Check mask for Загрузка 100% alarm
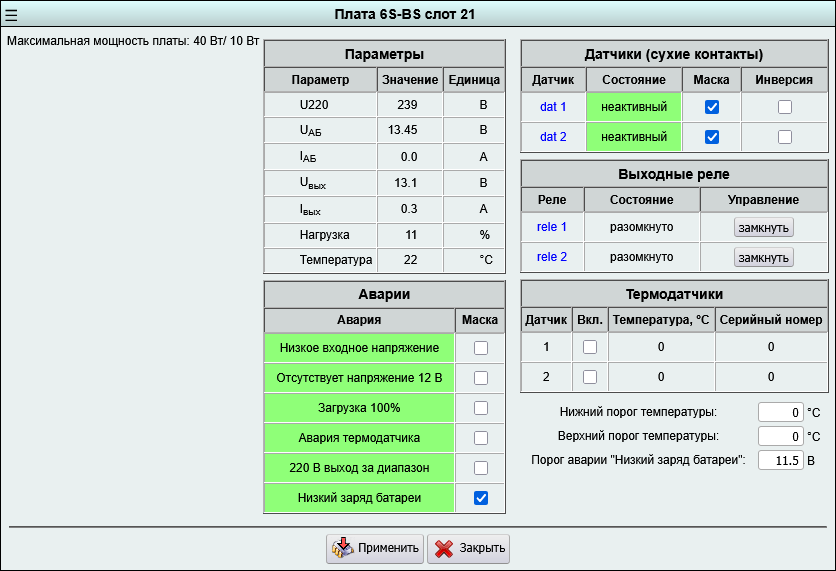This screenshot has height=571, width=836. point(481,408)
